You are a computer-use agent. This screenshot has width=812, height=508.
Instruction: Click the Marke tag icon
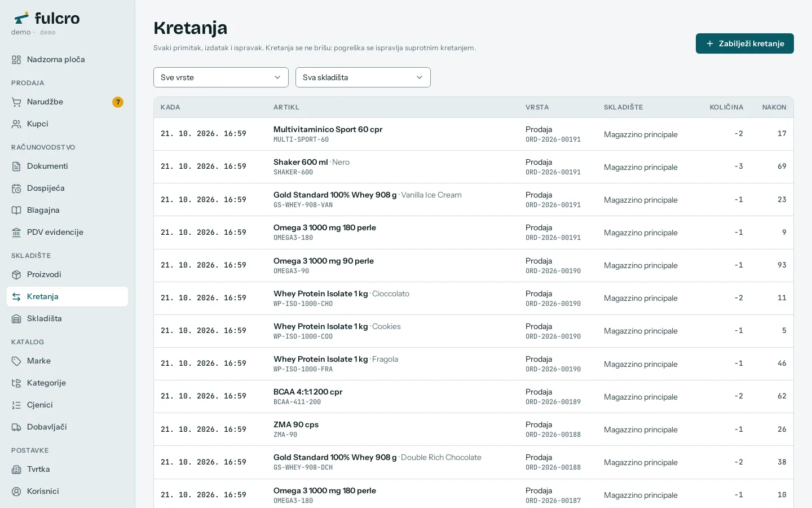(16, 361)
